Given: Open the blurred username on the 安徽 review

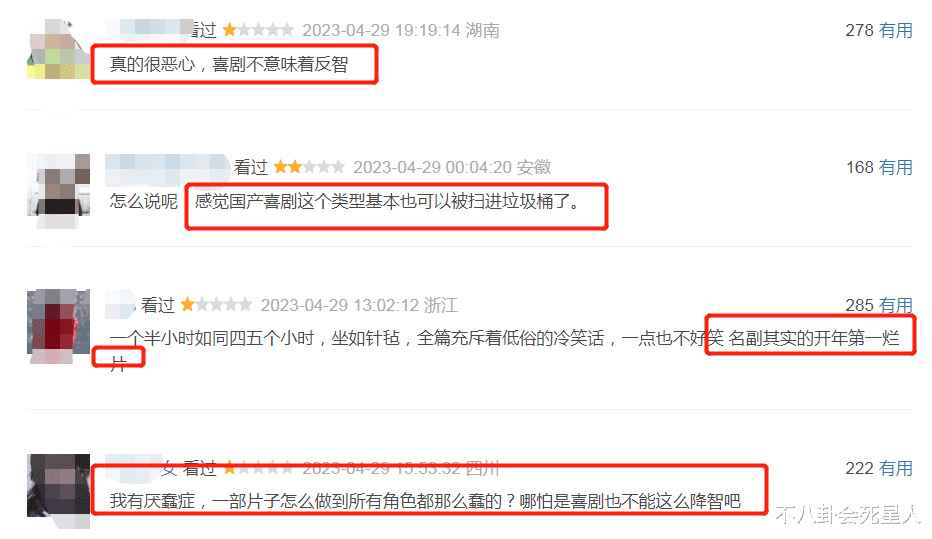Looking at the screenshot, I should tap(167, 168).
